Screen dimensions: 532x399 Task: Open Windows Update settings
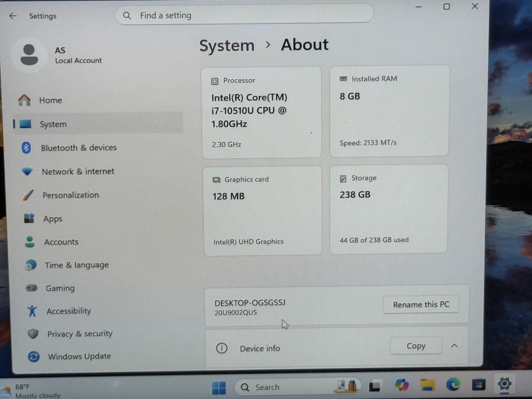[79, 356]
